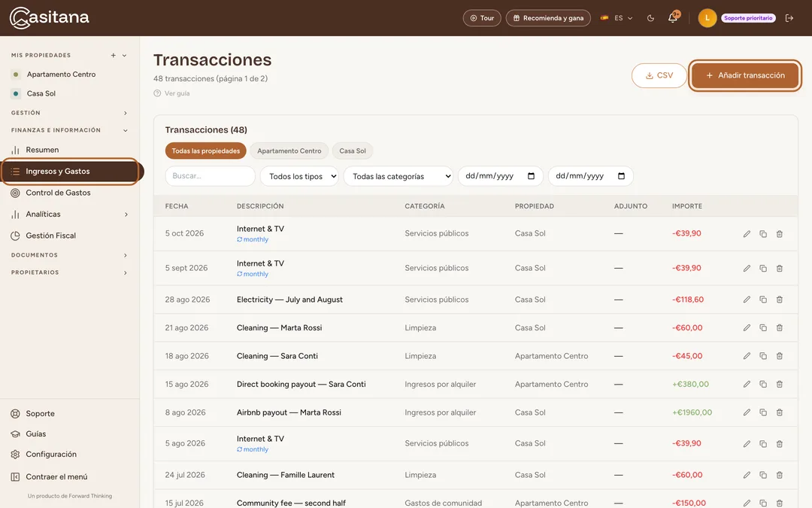Expand the Propietarios section
The width and height of the screenshot is (812, 508).
[126, 272]
